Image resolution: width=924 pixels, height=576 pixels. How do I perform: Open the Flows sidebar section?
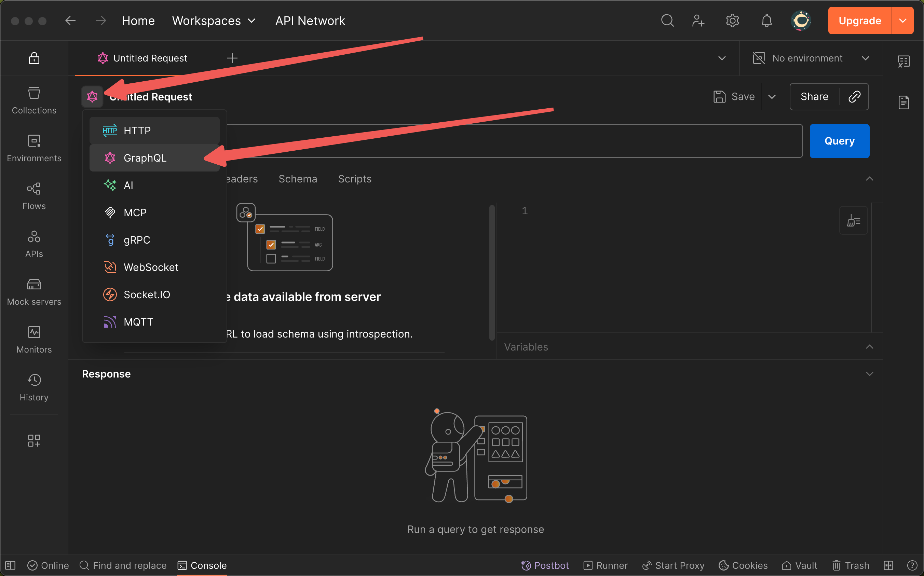tap(34, 196)
